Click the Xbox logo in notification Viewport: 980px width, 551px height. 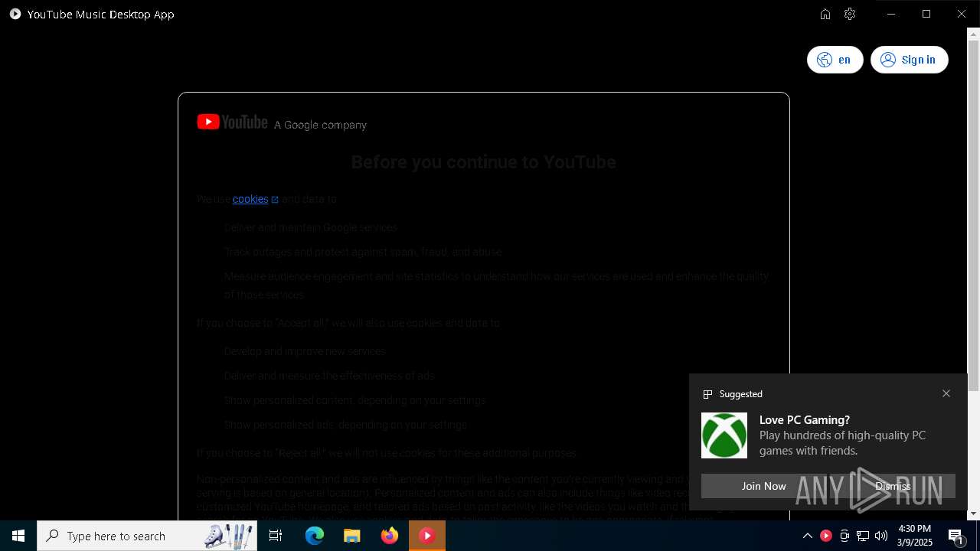point(724,435)
